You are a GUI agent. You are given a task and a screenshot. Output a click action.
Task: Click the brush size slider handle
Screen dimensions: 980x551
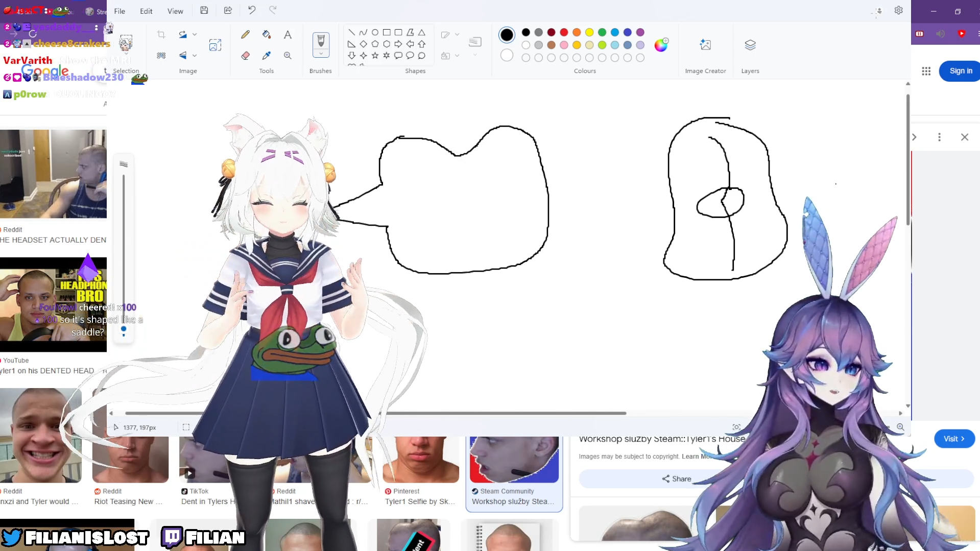click(x=124, y=329)
